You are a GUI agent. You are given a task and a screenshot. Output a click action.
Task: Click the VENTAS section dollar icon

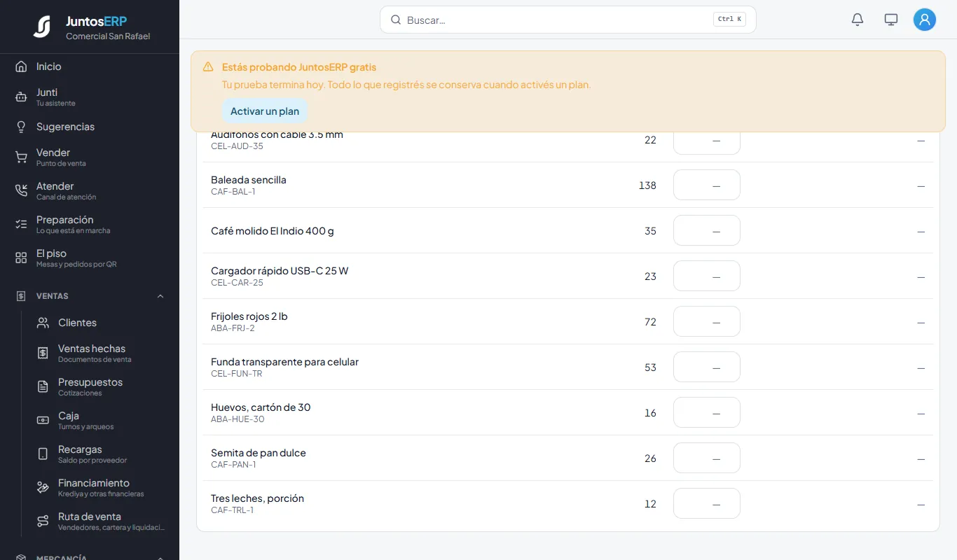tap(21, 296)
